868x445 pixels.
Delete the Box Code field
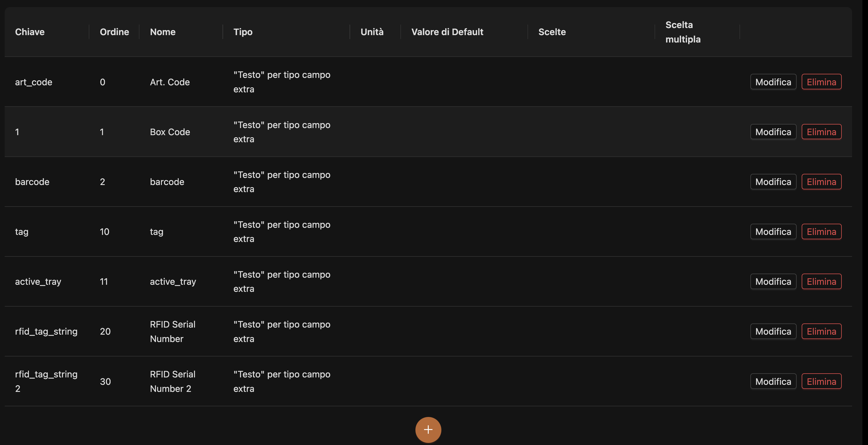[x=821, y=132]
